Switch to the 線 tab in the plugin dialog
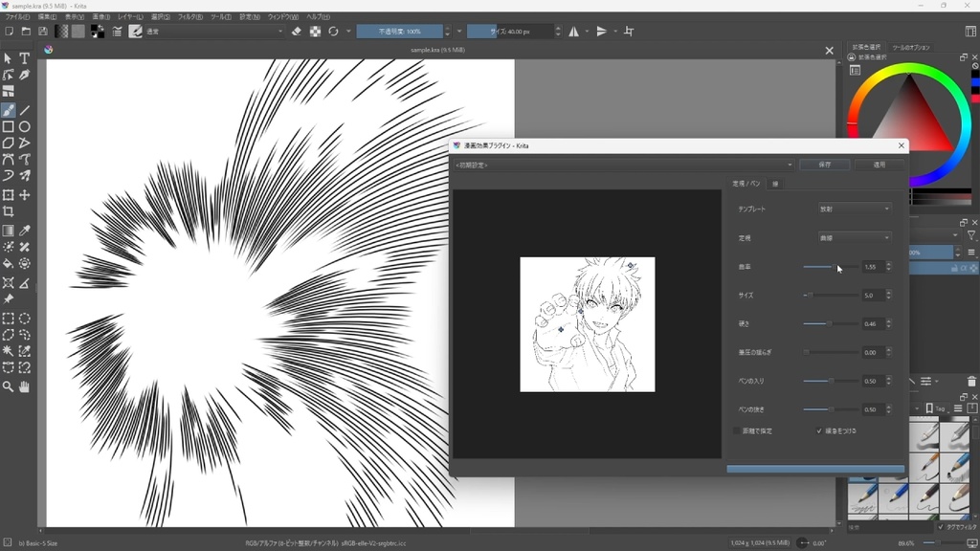 (x=775, y=183)
